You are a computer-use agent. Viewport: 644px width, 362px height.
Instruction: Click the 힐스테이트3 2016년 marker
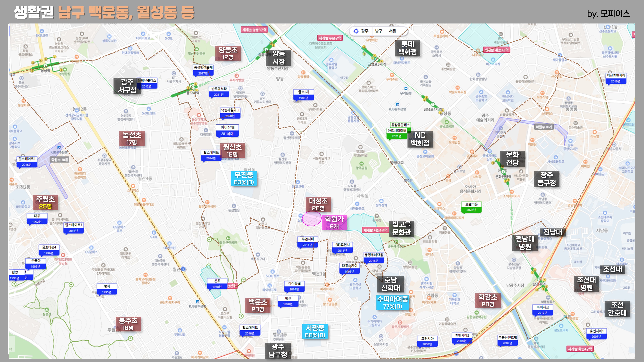tap(73, 228)
